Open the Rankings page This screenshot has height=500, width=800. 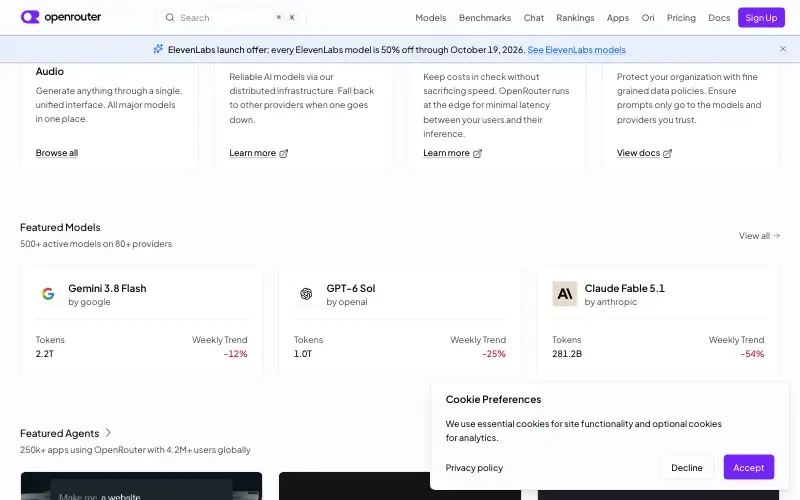pyautogui.click(x=575, y=17)
